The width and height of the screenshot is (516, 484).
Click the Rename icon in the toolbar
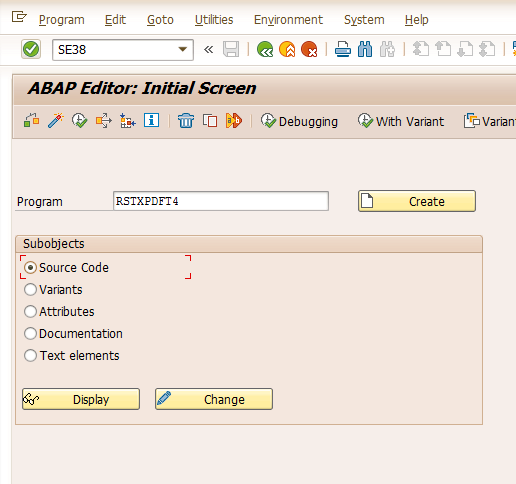pyautogui.click(x=234, y=121)
